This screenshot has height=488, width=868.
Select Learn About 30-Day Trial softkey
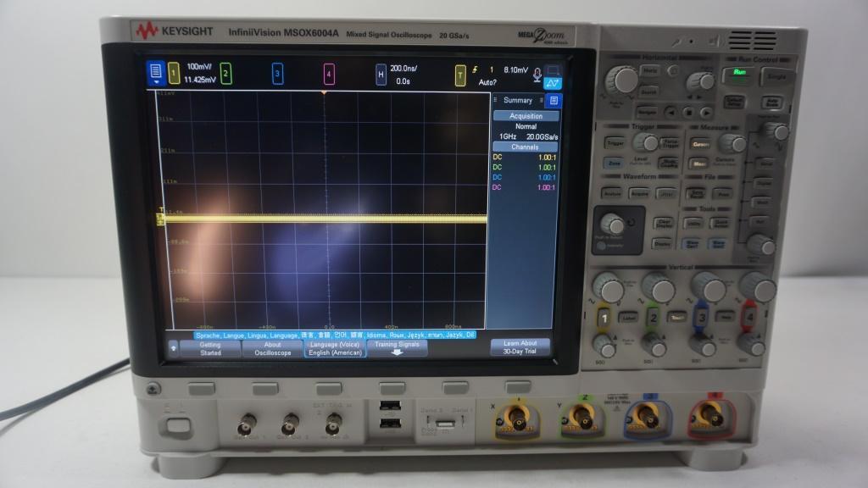click(x=520, y=347)
